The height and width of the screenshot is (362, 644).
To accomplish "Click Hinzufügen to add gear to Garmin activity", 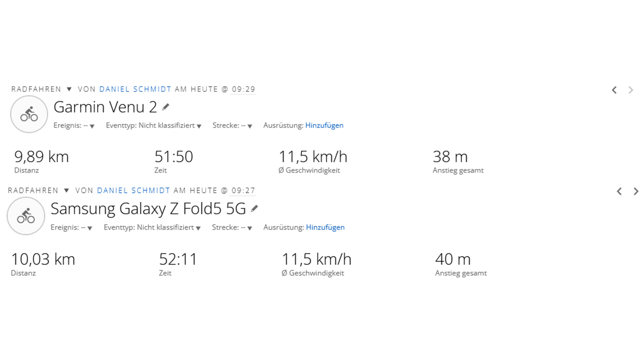I will pyautogui.click(x=324, y=125).
